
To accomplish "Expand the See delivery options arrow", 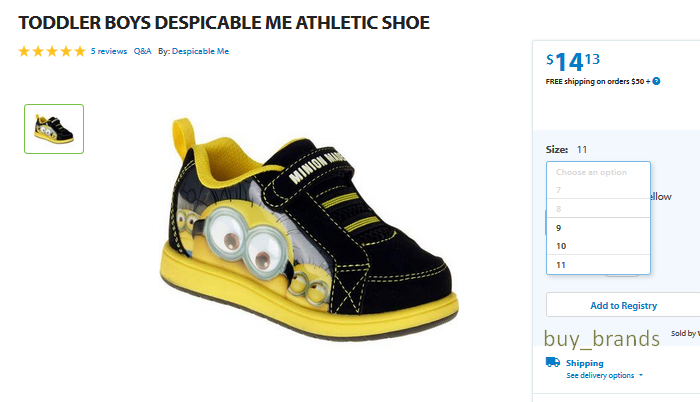I will tap(641, 375).
